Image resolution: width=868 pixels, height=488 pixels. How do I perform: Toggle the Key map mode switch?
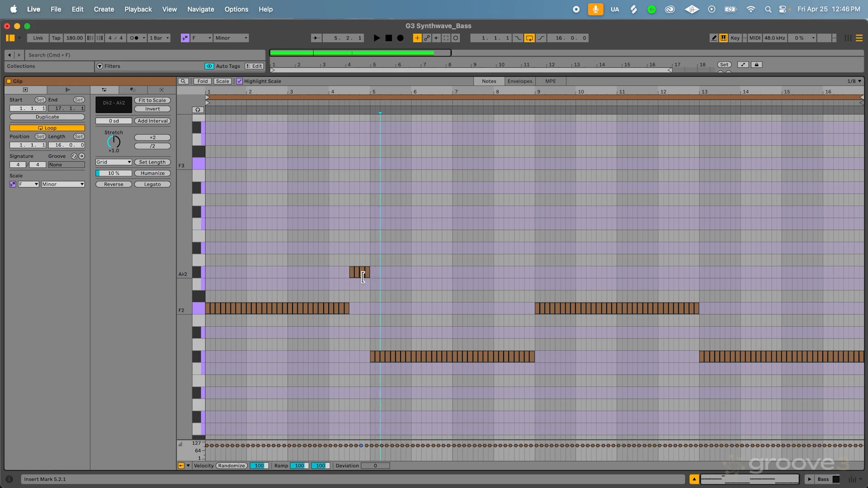pyautogui.click(x=735, y=38)
